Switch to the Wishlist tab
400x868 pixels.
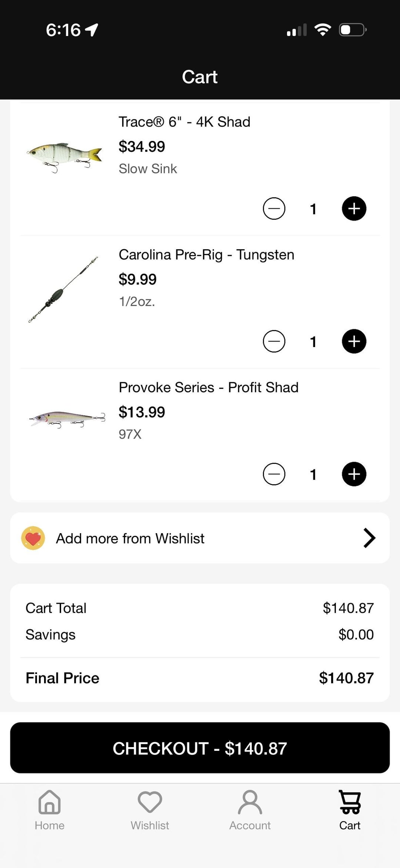(x=150, y=810)
